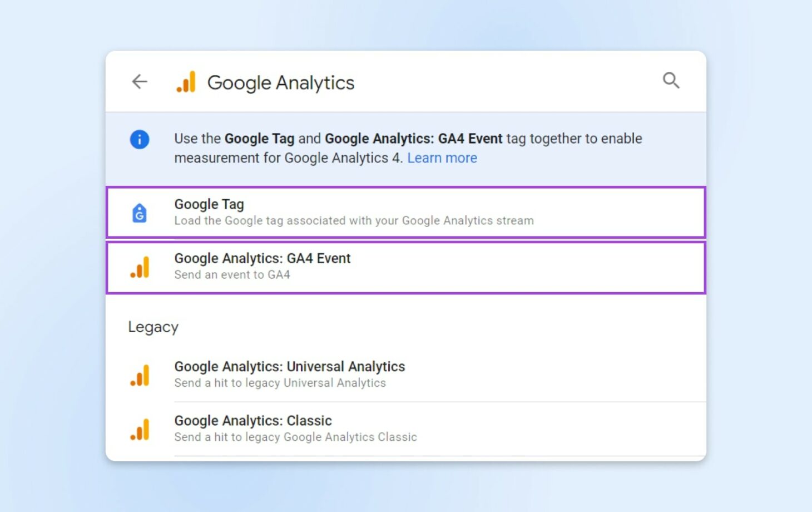Select the blue Google Tag badge icon

pos(139,213)
